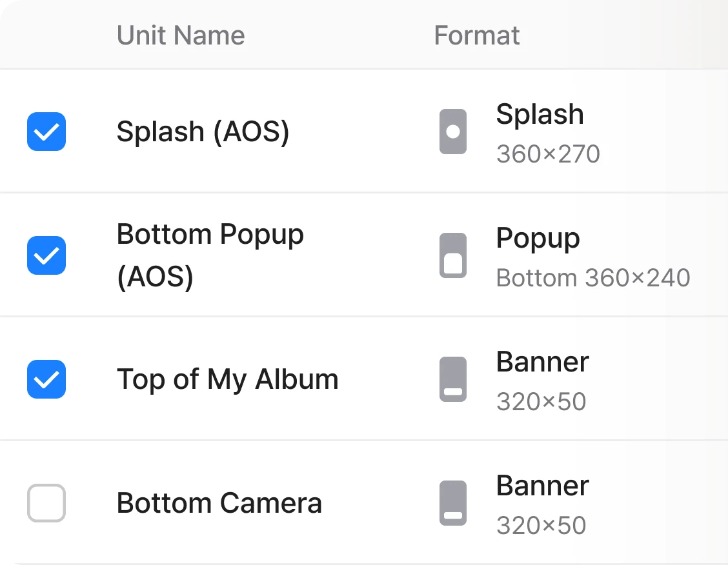Click the Splash format label
The image size is (728, 565).
pyautogui.click(x=540, y=115)
